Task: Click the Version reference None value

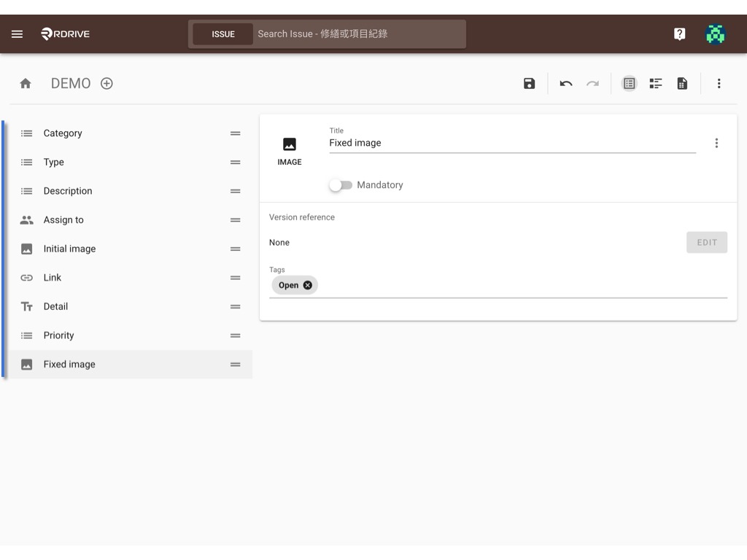Action: pos(279,243)
